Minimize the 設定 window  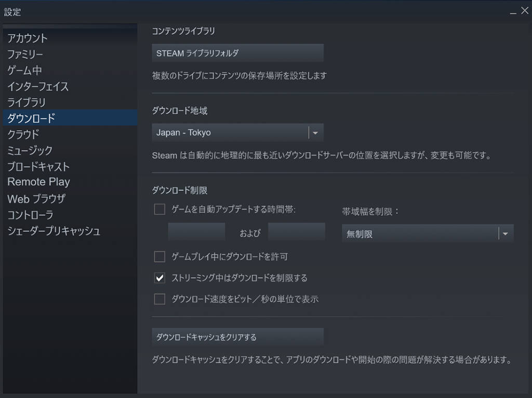coord(513,11)
